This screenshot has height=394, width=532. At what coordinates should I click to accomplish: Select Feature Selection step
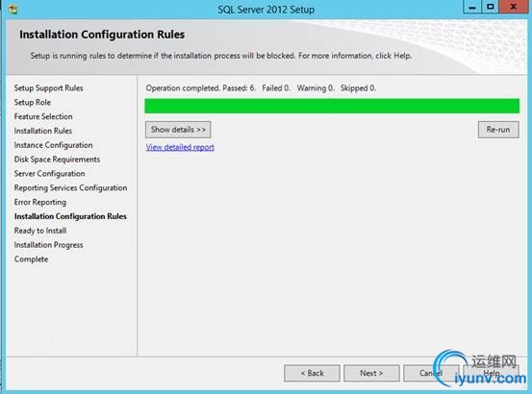[x=43, y=116]
